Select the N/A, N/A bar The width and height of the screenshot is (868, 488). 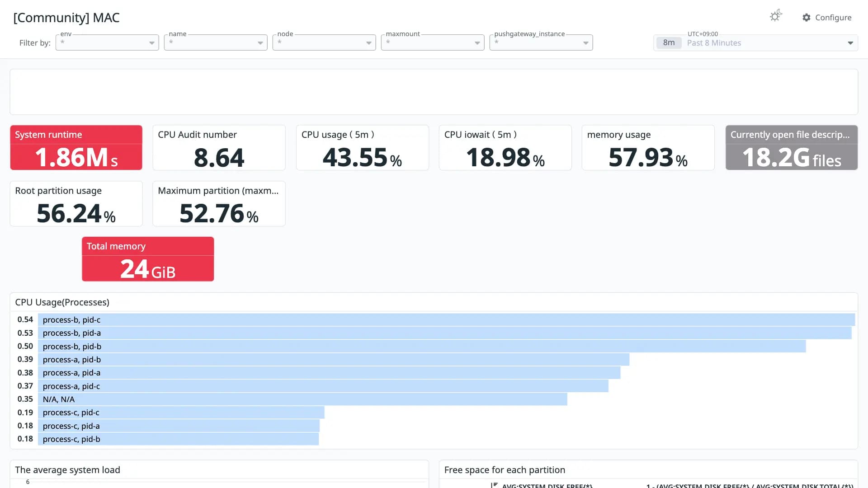tap(302, 399)
